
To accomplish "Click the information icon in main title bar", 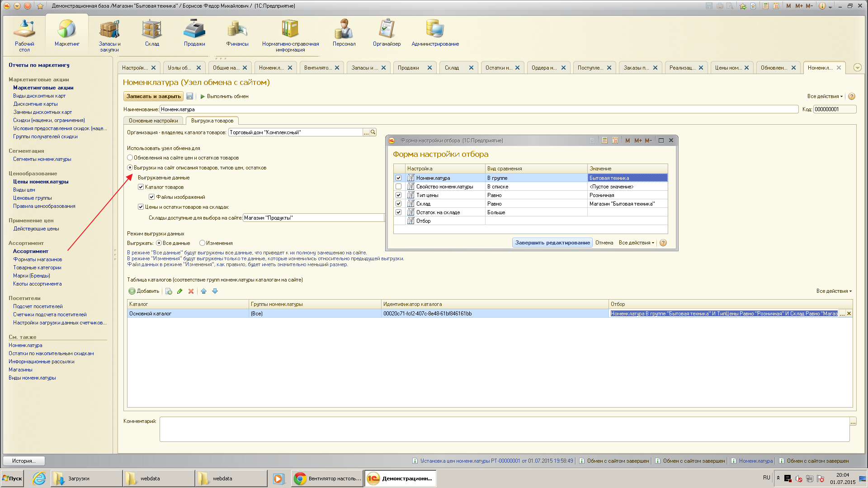I will pos(822,6).
